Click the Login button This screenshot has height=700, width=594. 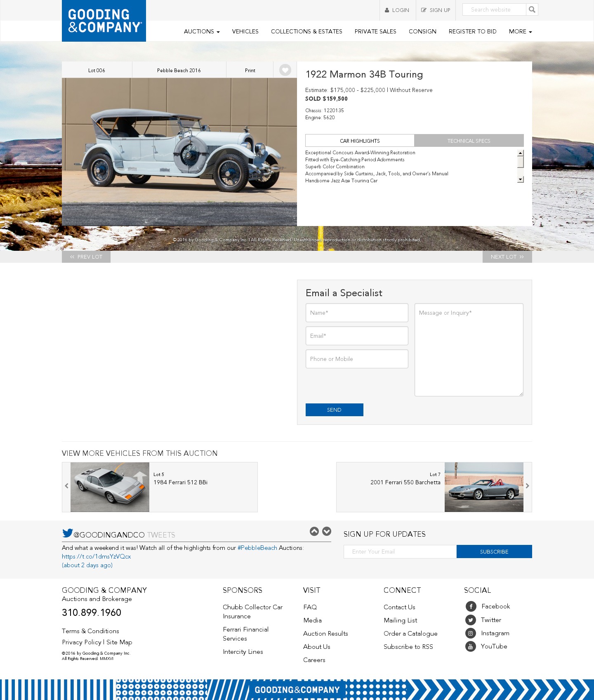point(398,10)
